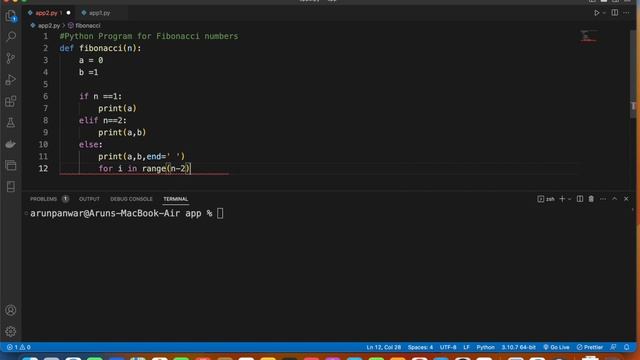Open the Output panel tab
This screenshot has height=360, width=640.
pyautogui.click(x=89, y=199)
